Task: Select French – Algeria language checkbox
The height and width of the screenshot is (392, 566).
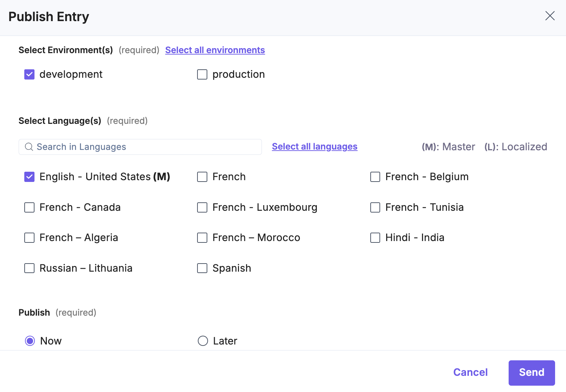Action: click(x=30, y=238)
